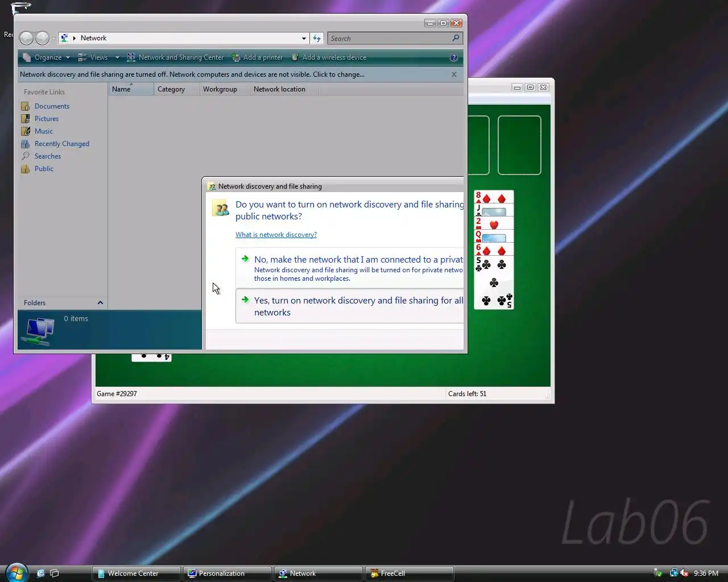The height and width of the screenshot is (582, 728).
Task: Click the Public folder icon
Action: (26, 169)
